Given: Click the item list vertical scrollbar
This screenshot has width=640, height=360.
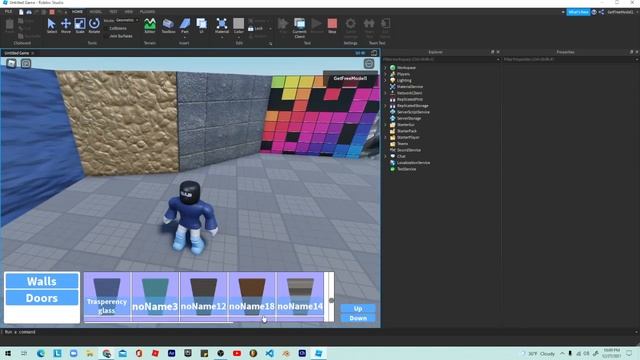Looking at the screenshot, I should click(330, 297).
